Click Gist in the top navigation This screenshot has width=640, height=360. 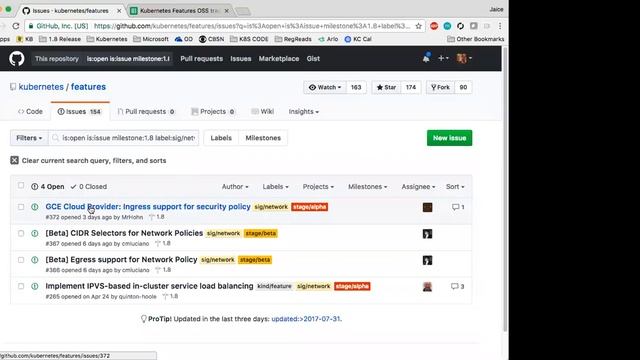tap(313, 59)
